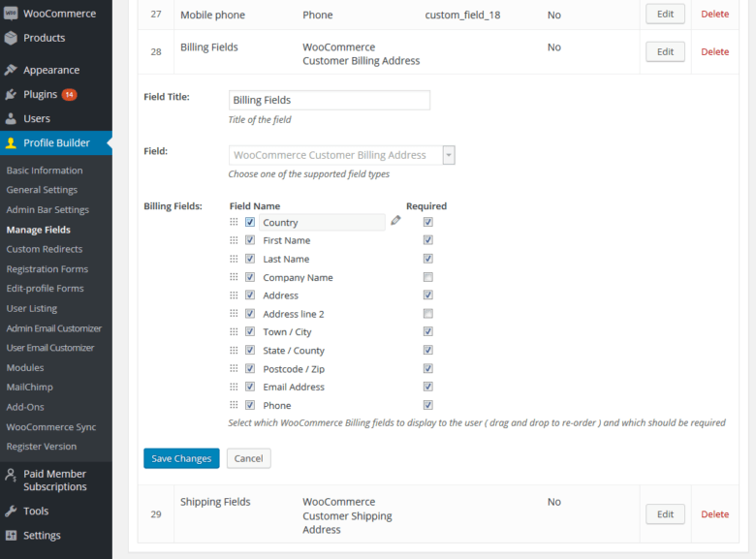The height and width of the screenshot is (559, 756).
Task: Delete the Shipping Fields row
Action: 714,514
